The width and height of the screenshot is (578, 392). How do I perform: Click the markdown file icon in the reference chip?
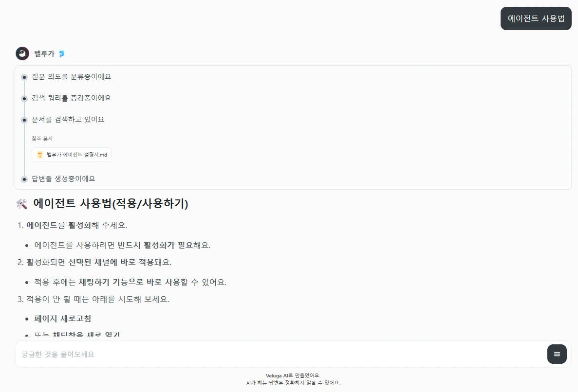tap(40, 155)
